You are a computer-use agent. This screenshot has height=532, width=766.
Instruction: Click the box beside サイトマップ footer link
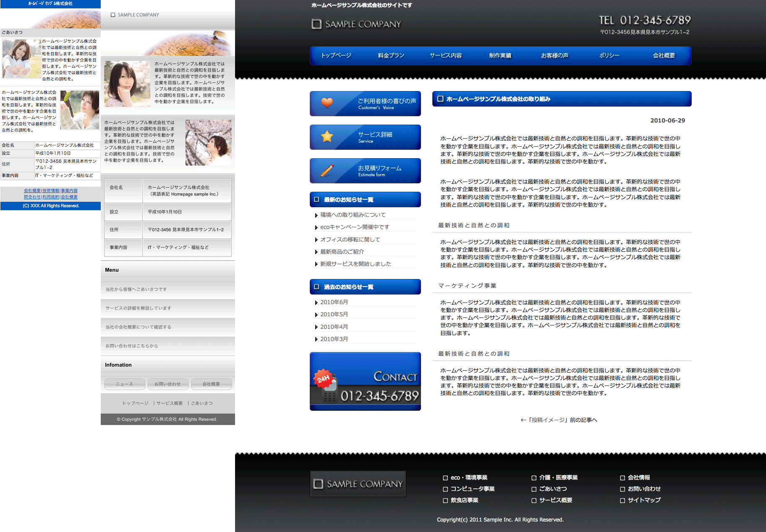pos(622,501)
